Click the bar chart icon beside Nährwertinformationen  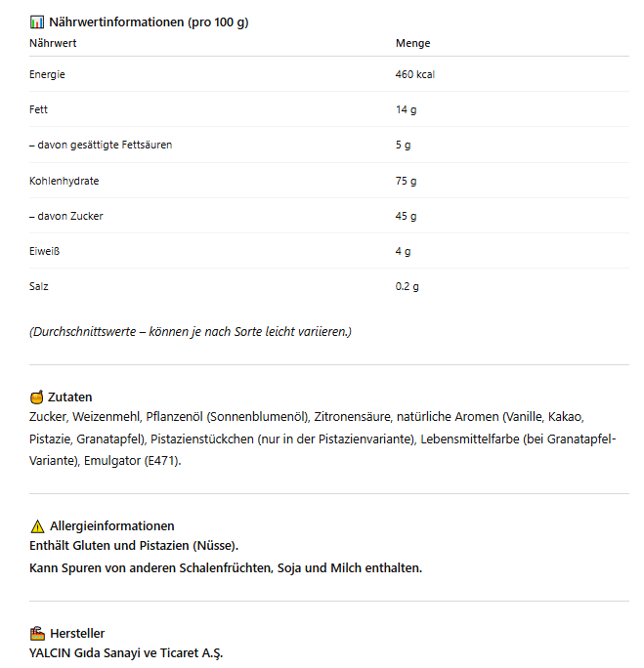pyautogui.click(x=37, y=21)
